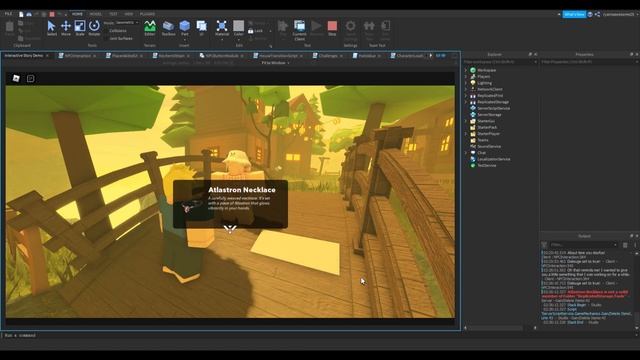Activate the Move tool
The width and height of the screenshot is (640, 360).
tap(66, 28)
